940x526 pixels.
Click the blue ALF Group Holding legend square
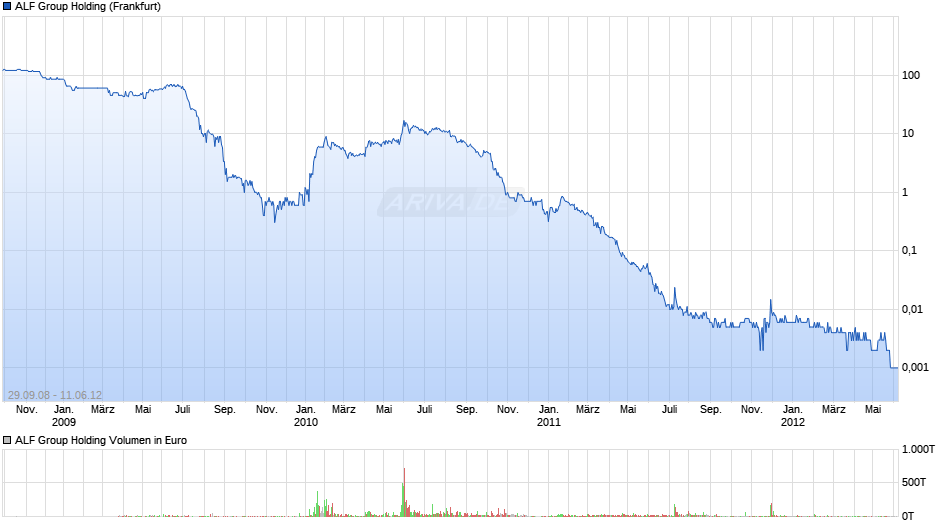click(x=7, y=7)
